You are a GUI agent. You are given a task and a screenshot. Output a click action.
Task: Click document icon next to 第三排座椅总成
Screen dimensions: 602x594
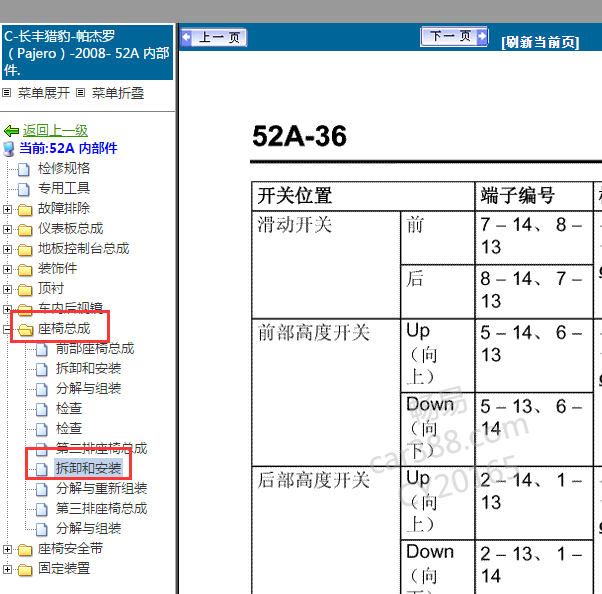(41, 509)
